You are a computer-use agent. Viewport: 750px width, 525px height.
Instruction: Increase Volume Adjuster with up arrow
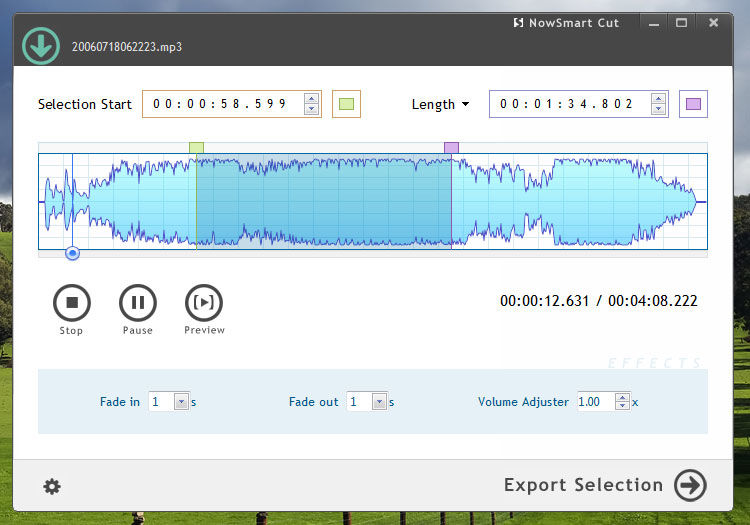click(x=622, y=397)
